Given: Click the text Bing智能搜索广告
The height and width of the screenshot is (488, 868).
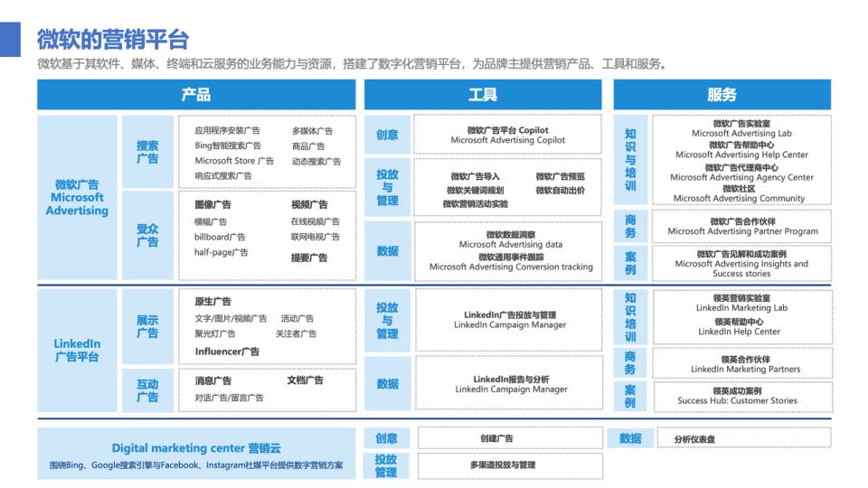Looking at the screenshot, I should click(x=228, y=145).
